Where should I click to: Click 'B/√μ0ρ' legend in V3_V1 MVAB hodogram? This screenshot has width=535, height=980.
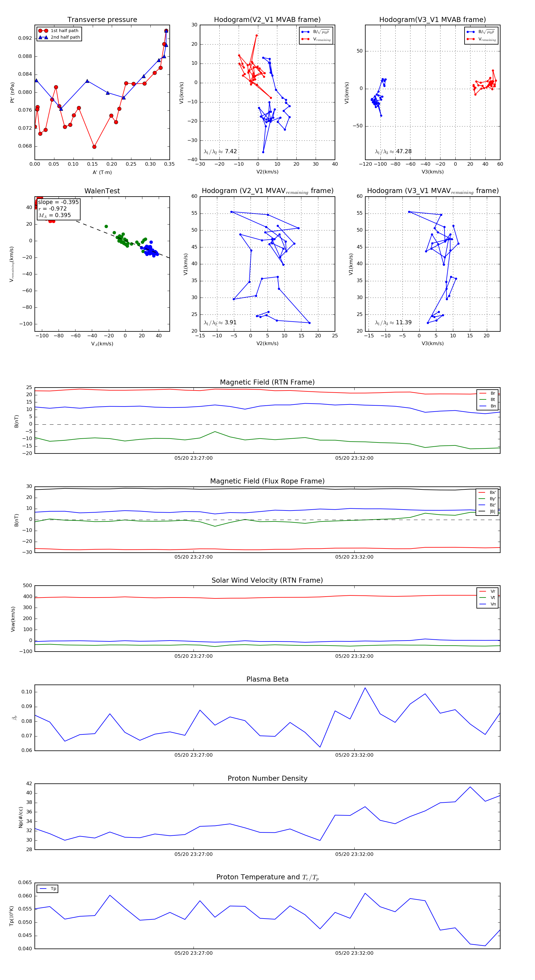(481, 32)
